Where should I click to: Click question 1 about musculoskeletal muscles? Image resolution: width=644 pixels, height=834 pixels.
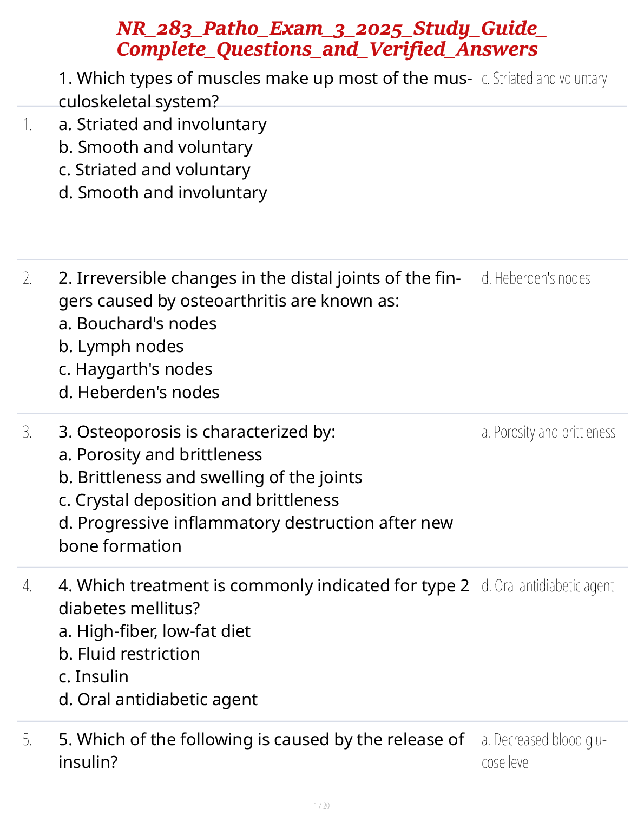pyautogui.click(x=264, y=89)
